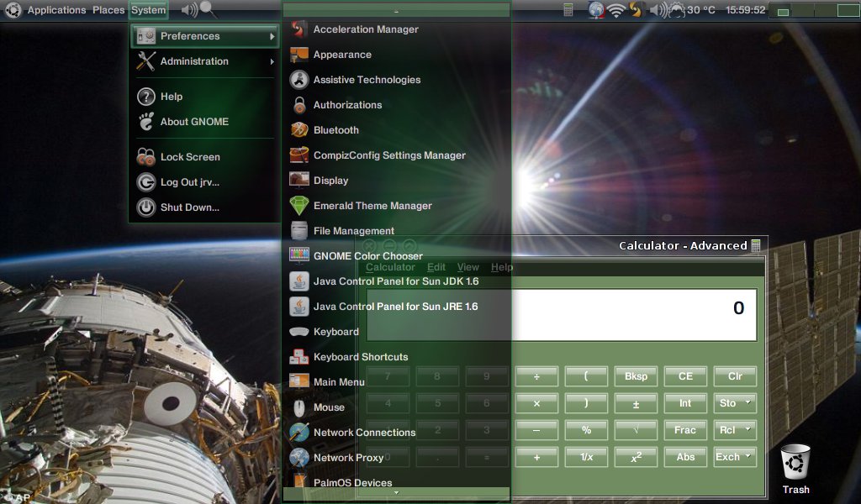Open the Rcl dropdown in Calculator
Screen dimensions: 861x504
point(735,430)
